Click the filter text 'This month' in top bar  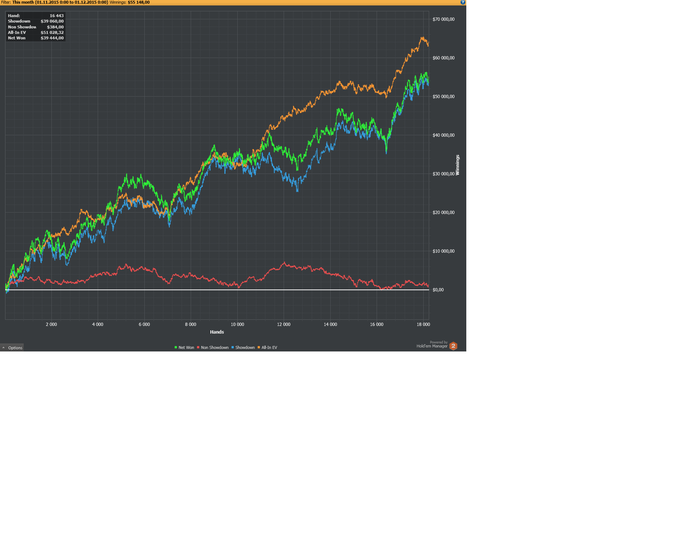click(x=23, y=2)
